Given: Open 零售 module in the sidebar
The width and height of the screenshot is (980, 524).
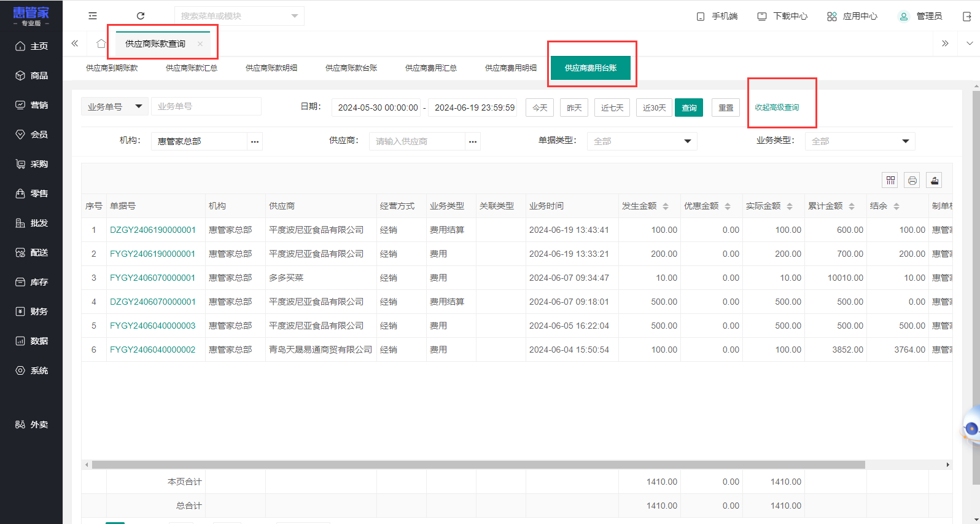Looking at the screenshot, I should pos(31,194).
